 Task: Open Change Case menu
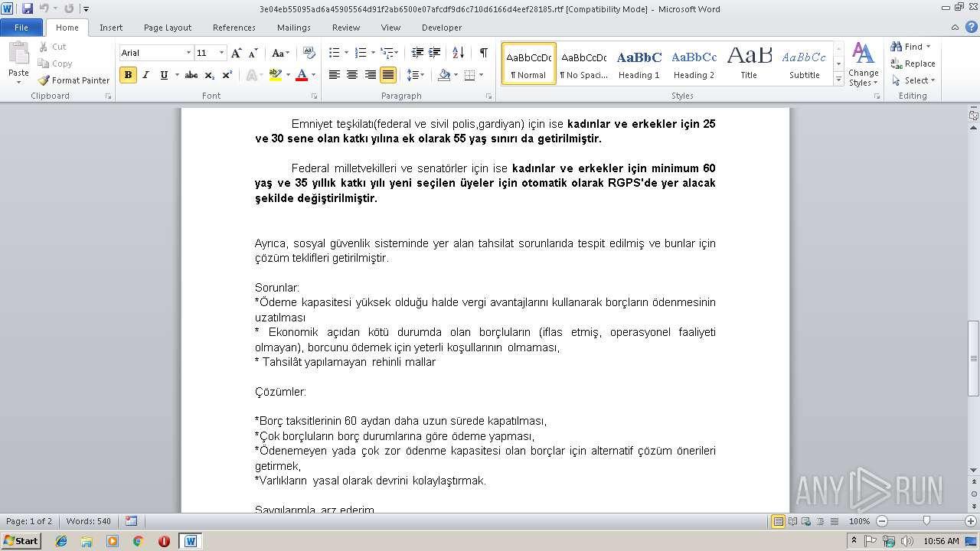click(x=281, y=53)
